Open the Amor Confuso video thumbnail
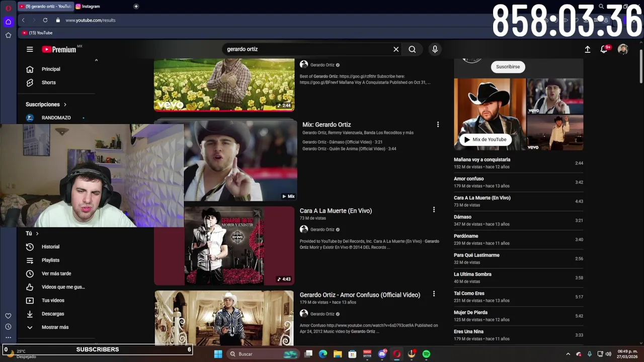 (x=224, y=318)
